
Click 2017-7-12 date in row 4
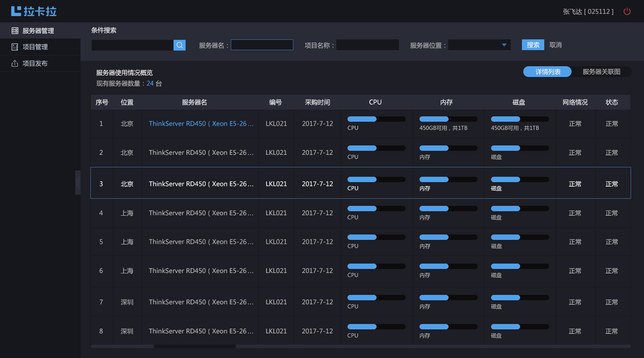click(x=318, y=213)
